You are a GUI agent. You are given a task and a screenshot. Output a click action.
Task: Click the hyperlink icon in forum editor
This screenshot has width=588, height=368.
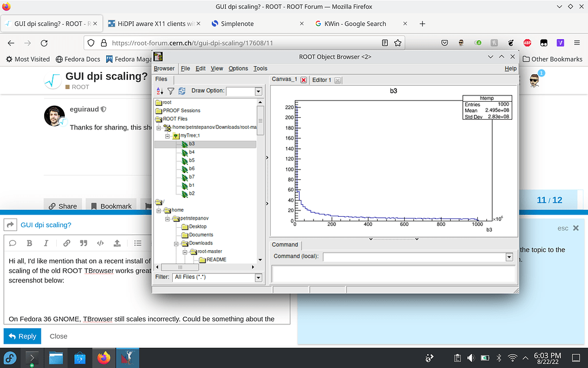[67, 243]
